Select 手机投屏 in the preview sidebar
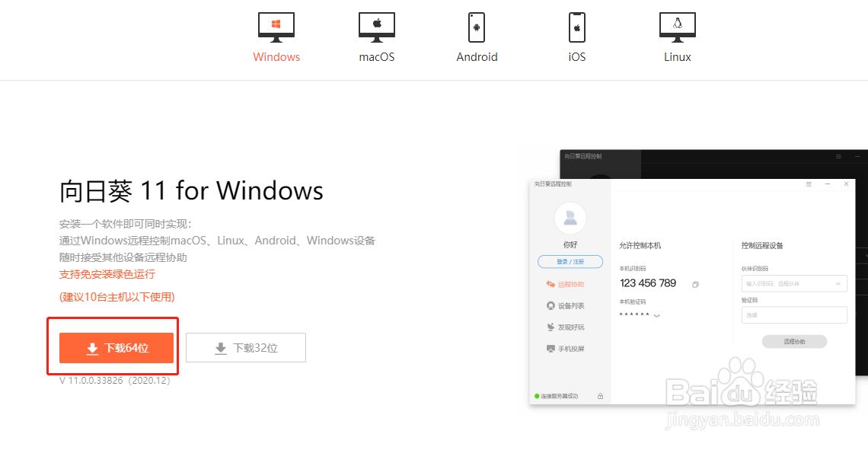868x450 pixels. [x=565, y=349]
